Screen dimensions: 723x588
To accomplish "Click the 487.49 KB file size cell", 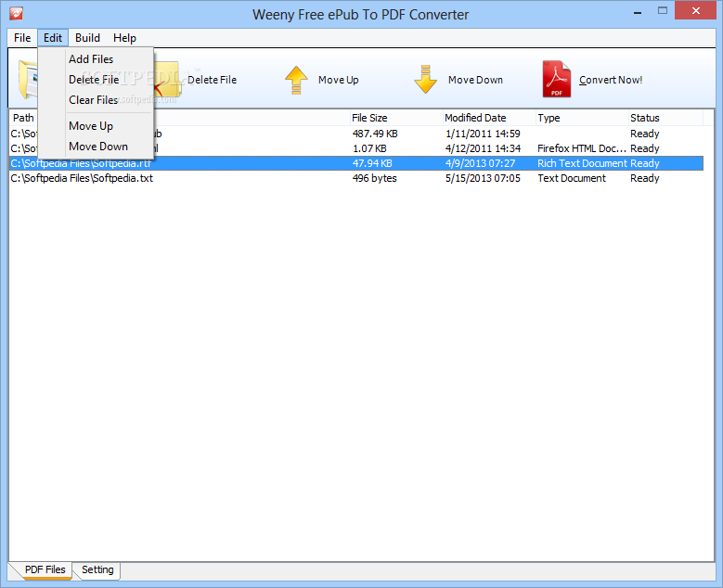I will pos(375,134).
